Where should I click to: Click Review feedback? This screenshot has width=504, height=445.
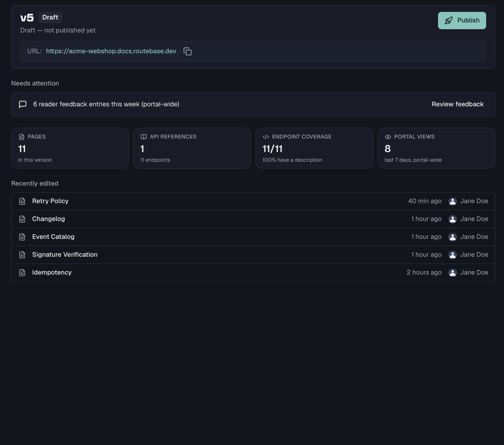(458, 104)
